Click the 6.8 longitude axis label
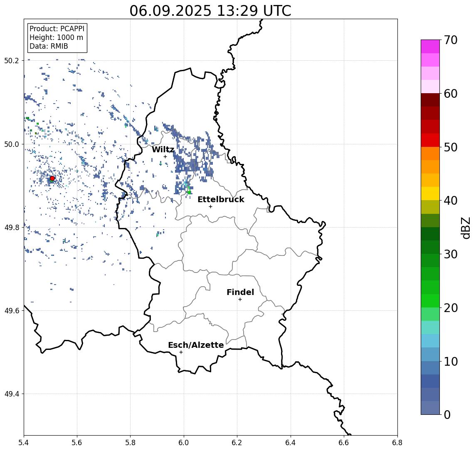Screen dimensions: 476x451 [397, 443]
